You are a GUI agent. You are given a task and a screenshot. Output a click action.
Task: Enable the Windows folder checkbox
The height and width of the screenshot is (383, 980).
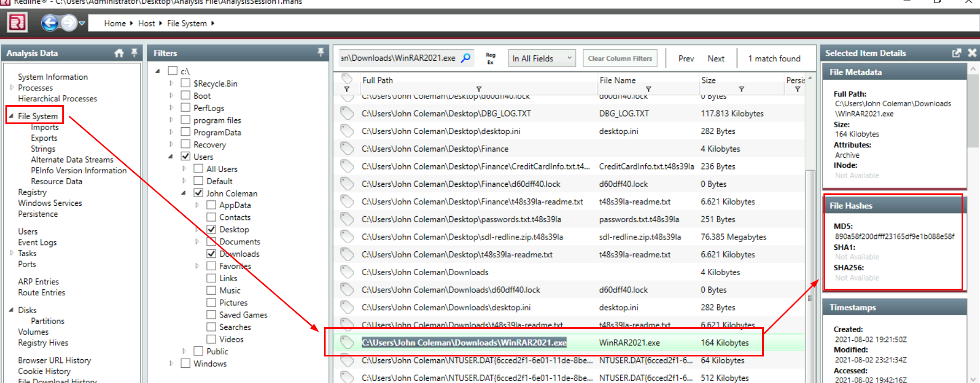point(186,363)
